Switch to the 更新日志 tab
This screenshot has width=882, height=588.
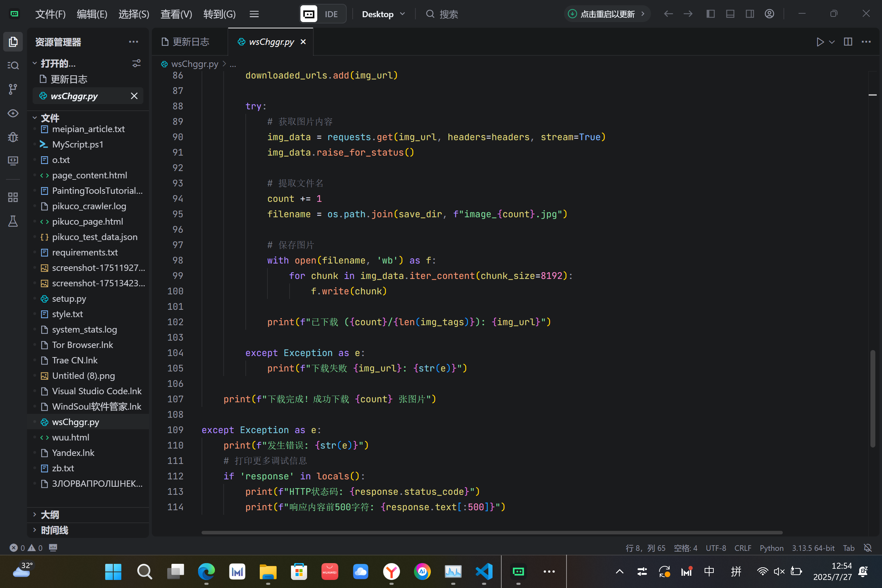click(190, 42)
